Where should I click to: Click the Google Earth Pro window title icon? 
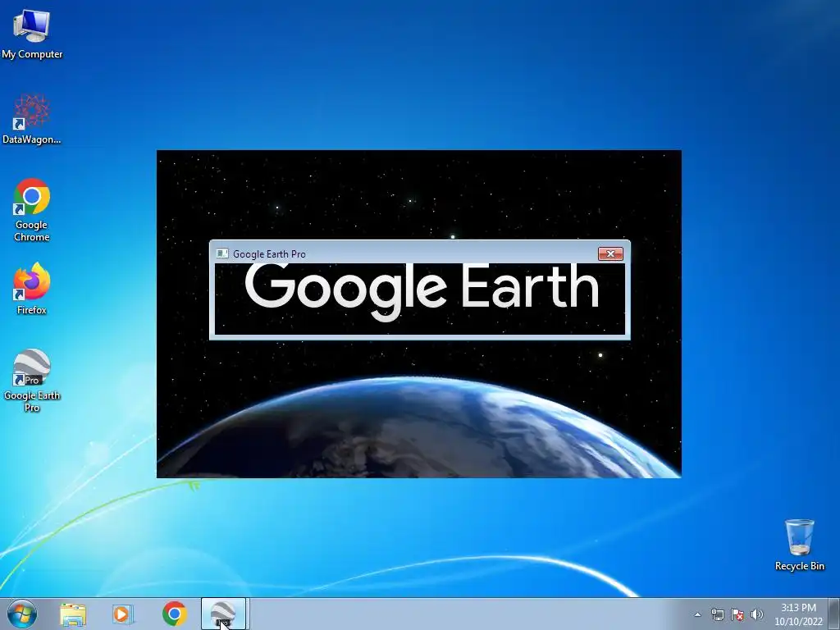pos(221,253)
